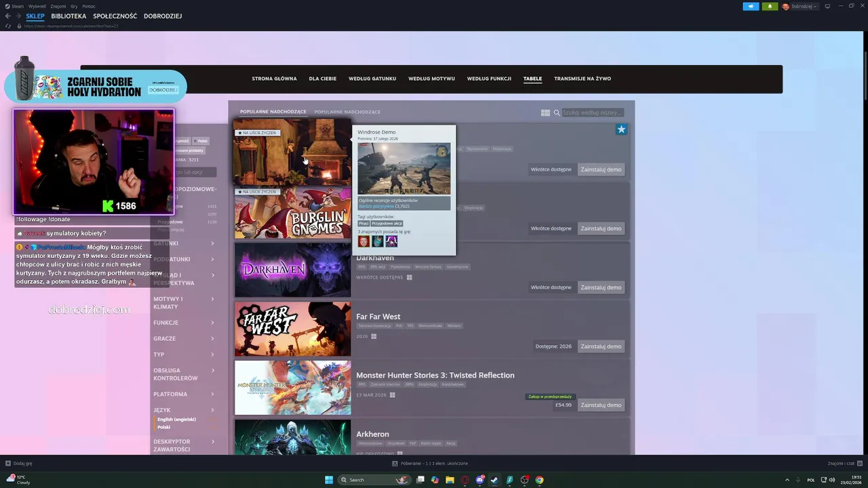Open the taskbar volume control
Viewport: 868px width, 488px height.
(832, 480)
